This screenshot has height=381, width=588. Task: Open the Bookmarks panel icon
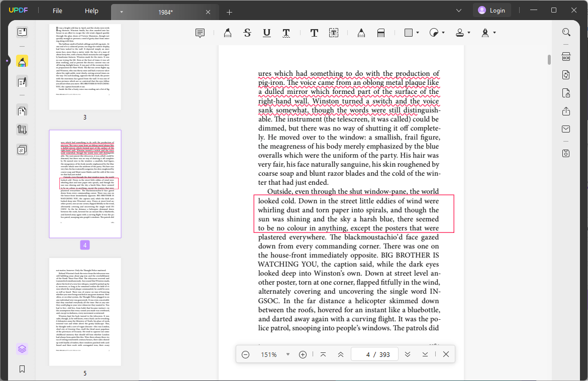tap(22, 369)
